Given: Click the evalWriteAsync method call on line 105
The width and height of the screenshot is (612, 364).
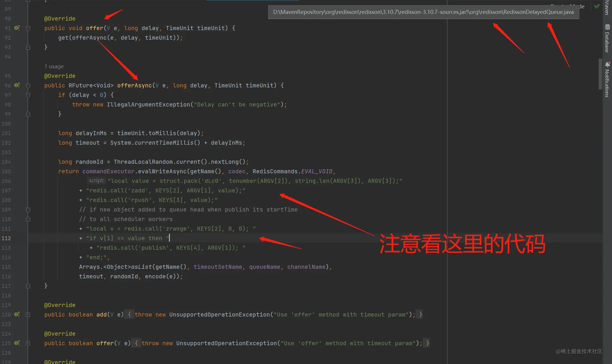Looking at the screenshot, I should click(162, 171).
